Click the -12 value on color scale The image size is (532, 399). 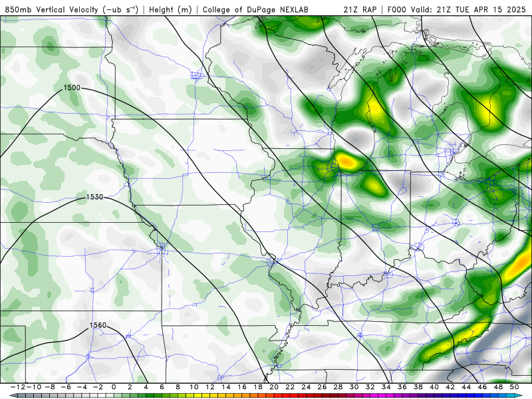(18, 387)
